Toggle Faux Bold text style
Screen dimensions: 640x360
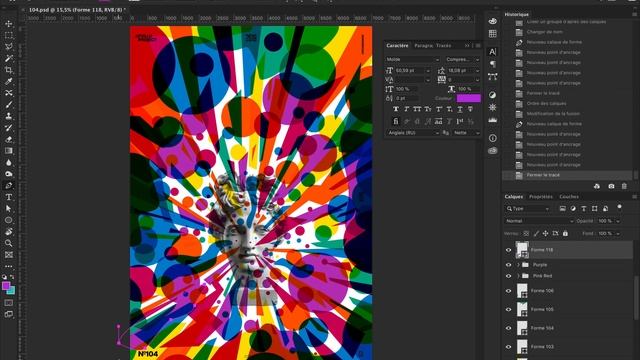[396, 109]
